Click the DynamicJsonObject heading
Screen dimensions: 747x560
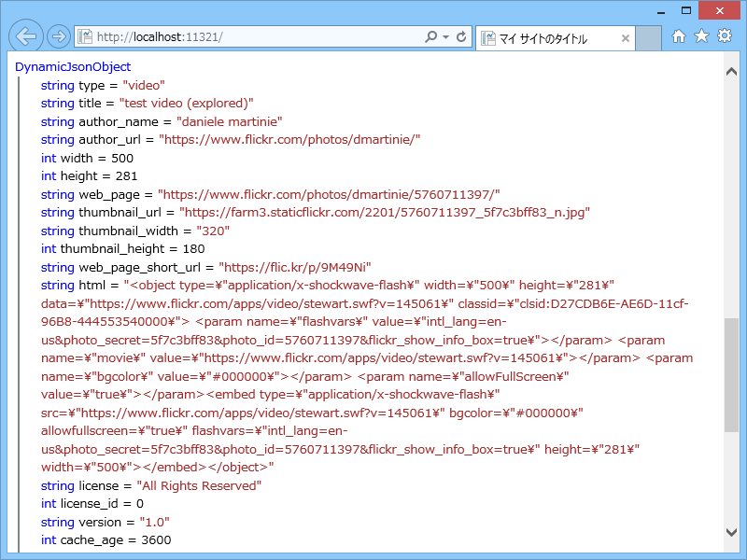pos(73,67)
